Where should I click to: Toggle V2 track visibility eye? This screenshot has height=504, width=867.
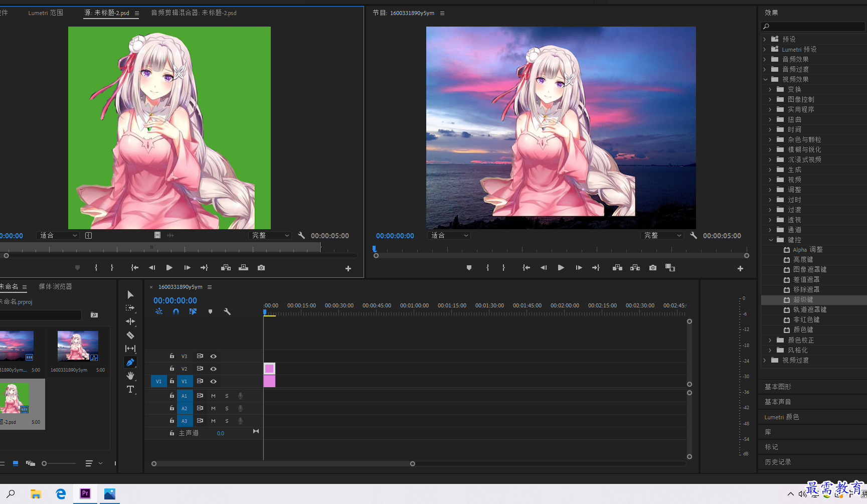[213, 369]
